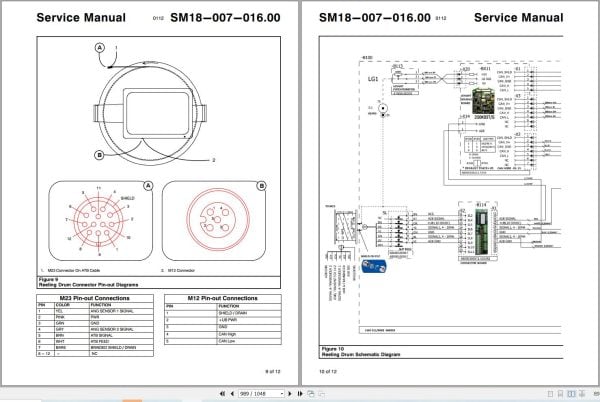
Task: Click the Figure 10 caption label
Action: tap(333, 349)
